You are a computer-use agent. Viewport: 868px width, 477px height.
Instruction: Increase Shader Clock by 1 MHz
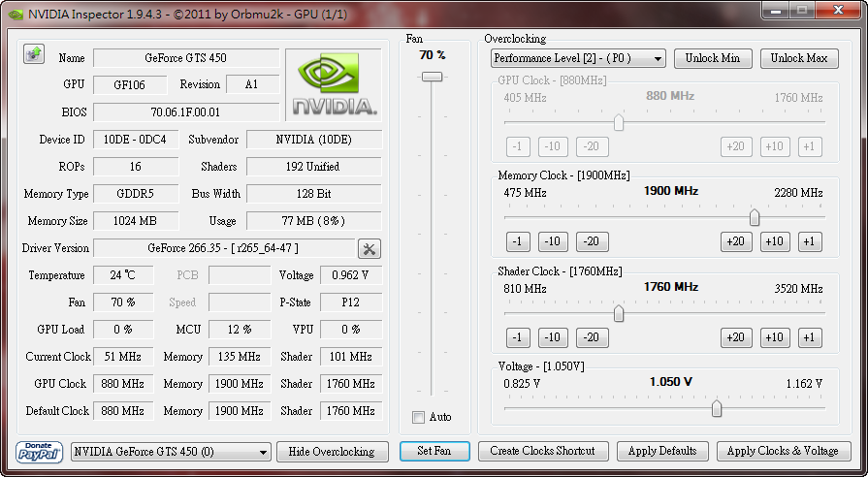pyautogui.click(x=810, y=337)
